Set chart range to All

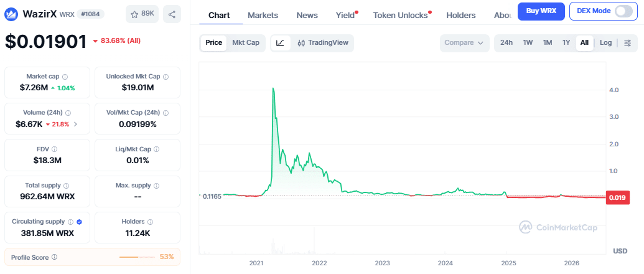pyautogui.click(x=584, y=43)
